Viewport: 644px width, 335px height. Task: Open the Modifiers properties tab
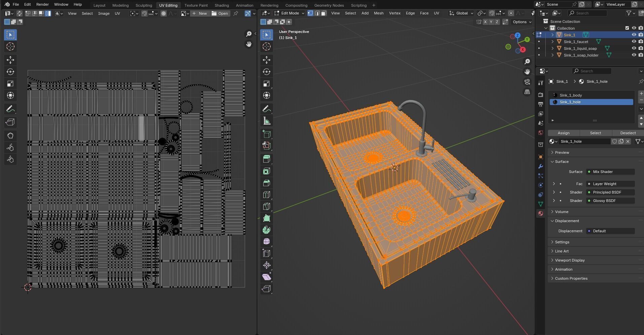541,166
